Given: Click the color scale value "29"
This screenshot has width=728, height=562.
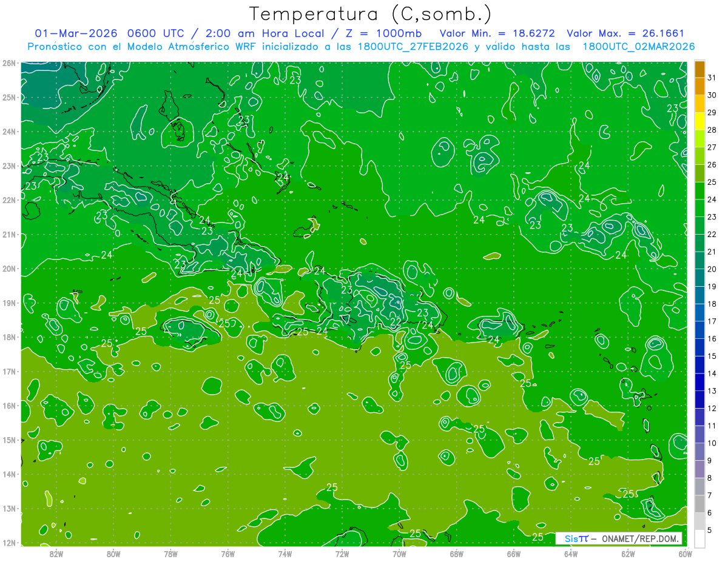Looking at the screenshot, I should click(x=712, y=113).
